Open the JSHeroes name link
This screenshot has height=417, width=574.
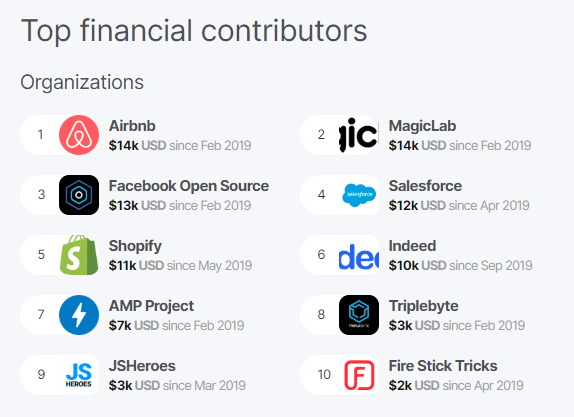coord(142,366)
